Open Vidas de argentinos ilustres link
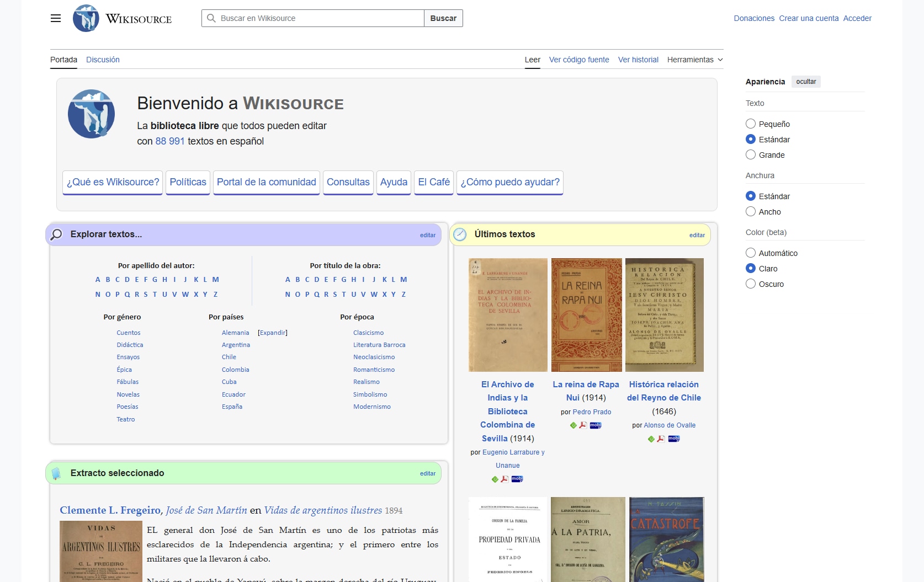 (323, 510)
